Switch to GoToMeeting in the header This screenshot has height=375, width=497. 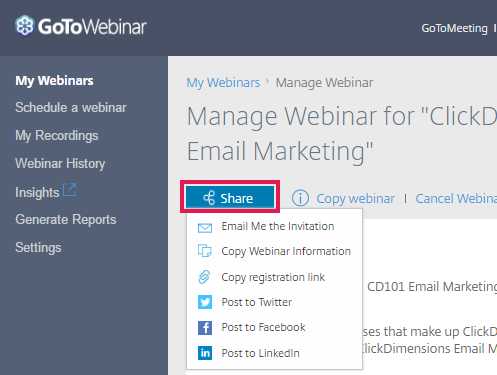(x=454, y=28)
